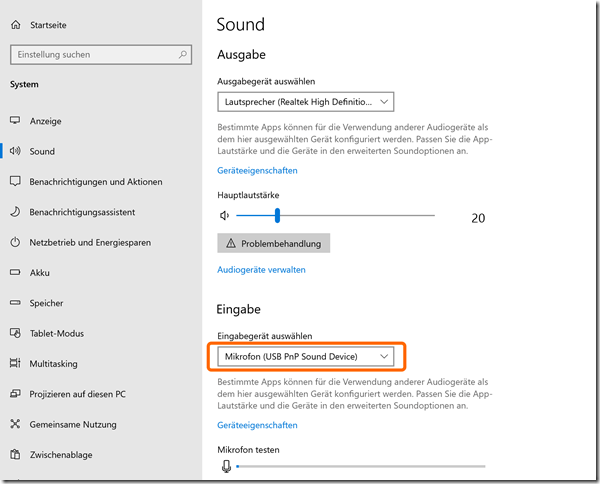The width and height of the screenshot is (600, 484).
Task: Expand the Mikrofon USB PnP input dropdown
Action: [305, 356]
